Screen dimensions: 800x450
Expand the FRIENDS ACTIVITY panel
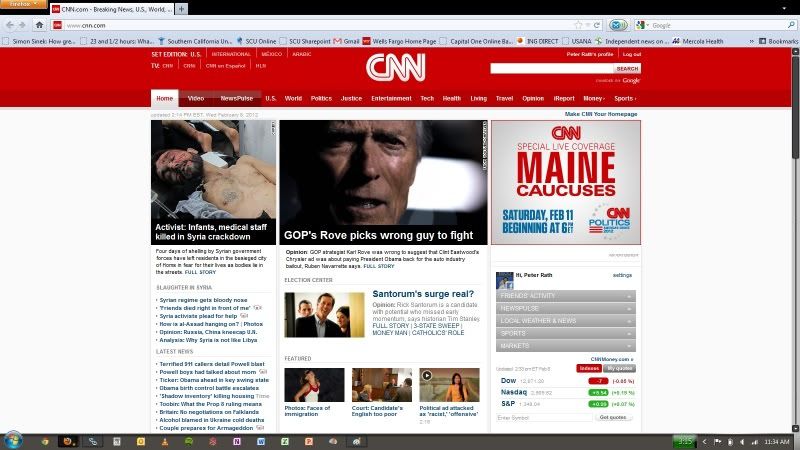pos(565,296)
